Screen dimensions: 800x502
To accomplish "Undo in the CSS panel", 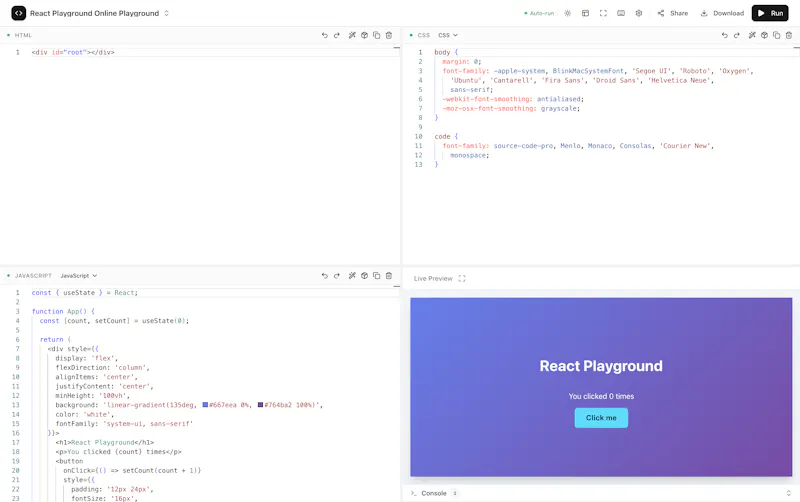I will coord(724,35).
